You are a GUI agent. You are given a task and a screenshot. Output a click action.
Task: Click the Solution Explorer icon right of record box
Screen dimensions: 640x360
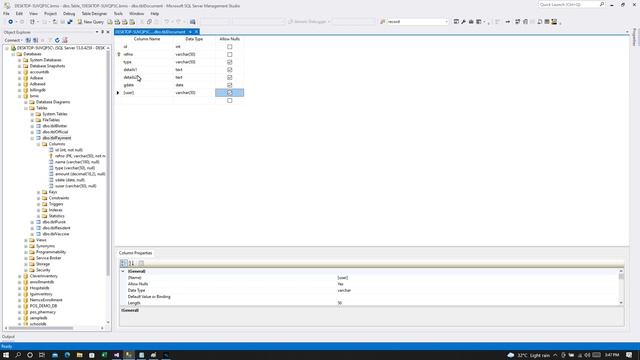[x=456, y=22]
